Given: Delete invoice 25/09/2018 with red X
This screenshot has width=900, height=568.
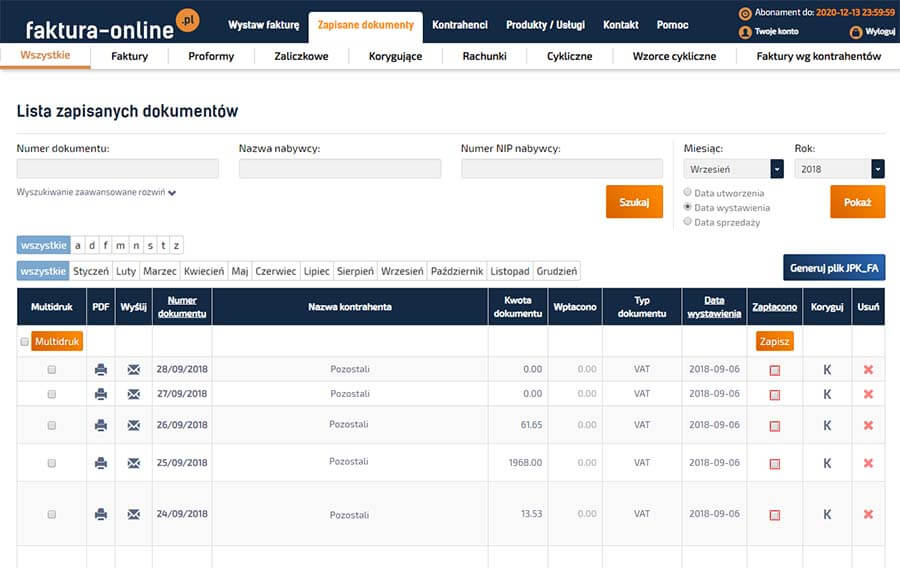Looking at the screenshot, I should [868, 463].
